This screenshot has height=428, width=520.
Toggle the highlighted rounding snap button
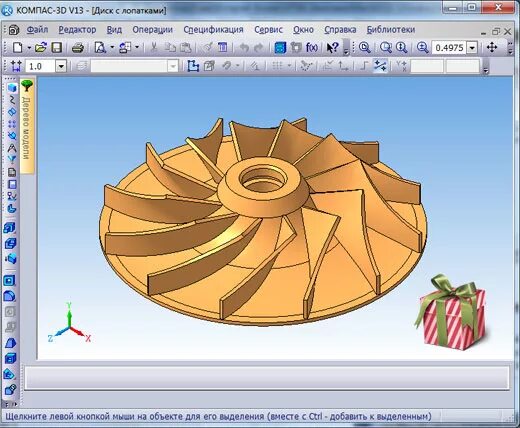click(380, 66)
